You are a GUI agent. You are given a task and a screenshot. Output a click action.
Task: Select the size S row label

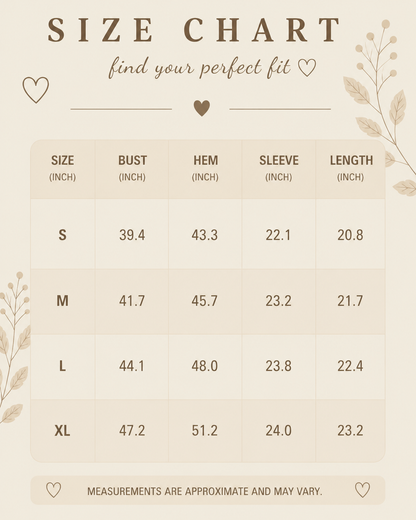click(62, 235)
